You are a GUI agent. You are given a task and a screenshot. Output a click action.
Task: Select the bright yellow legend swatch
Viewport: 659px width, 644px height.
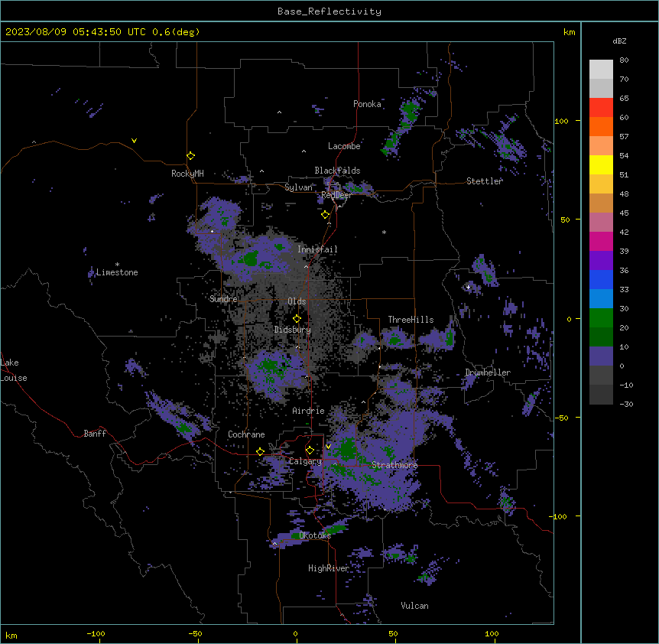[x=601, y=164]
